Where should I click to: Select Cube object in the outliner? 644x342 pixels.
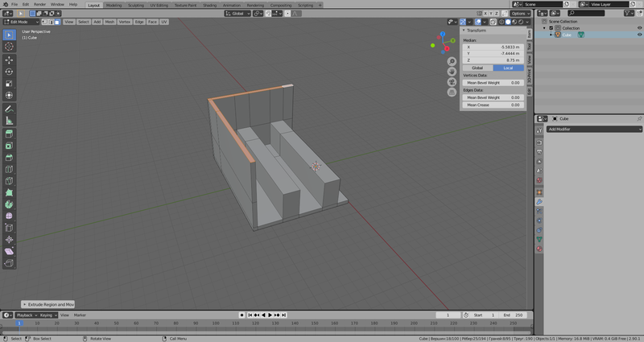click(566, 35)
